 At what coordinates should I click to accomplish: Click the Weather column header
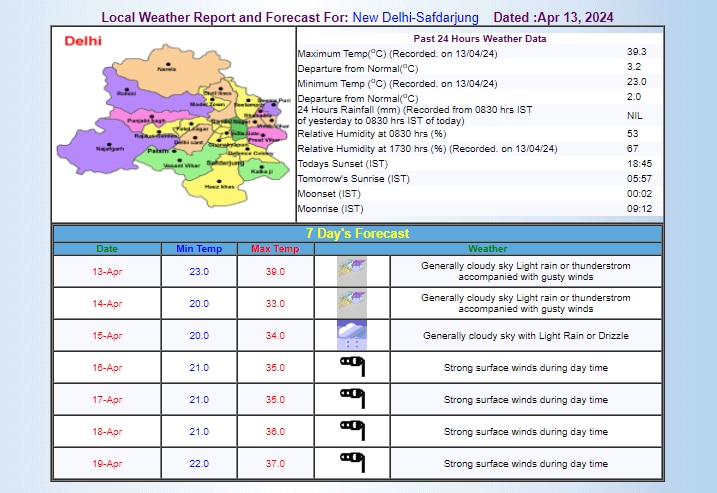click(487, 249)
